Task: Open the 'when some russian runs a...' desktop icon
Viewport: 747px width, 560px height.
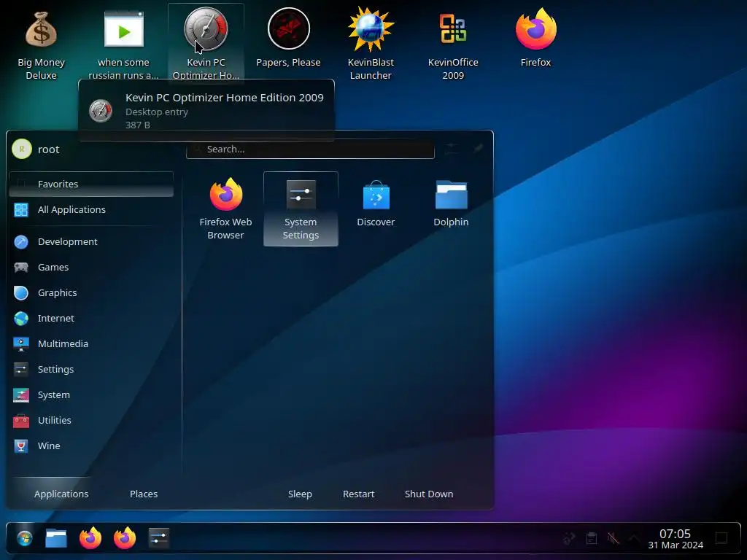Action: click(x=123, y=44)
